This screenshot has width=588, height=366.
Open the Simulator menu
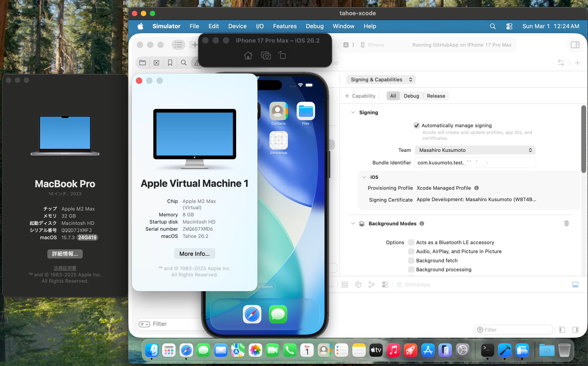(x=166, y=26)
